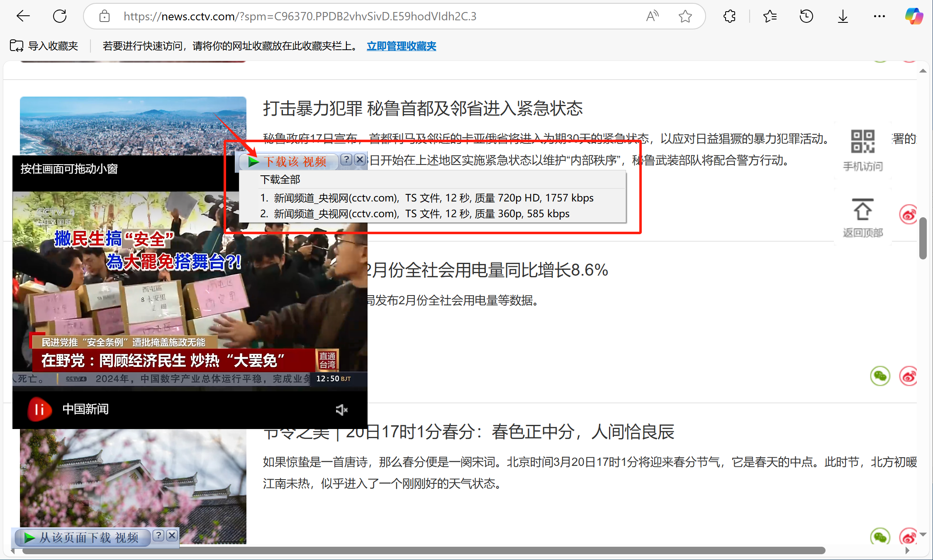Image resolution: width=933 pixels, height=560 pixels.
Task: Open the browser extensions panel
Action: [x=729, y=16]
